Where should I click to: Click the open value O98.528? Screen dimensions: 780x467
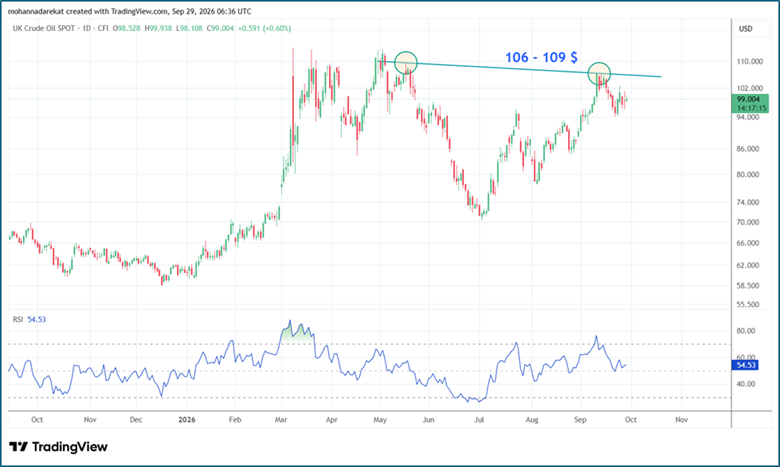[x=126, y=28]
